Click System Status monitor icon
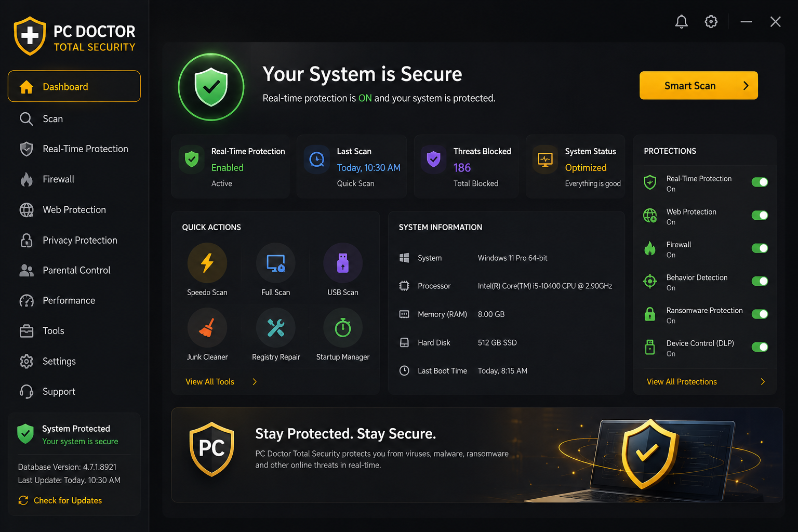The height and width of the screenshot is (532, 798). [x=545, y=159]
